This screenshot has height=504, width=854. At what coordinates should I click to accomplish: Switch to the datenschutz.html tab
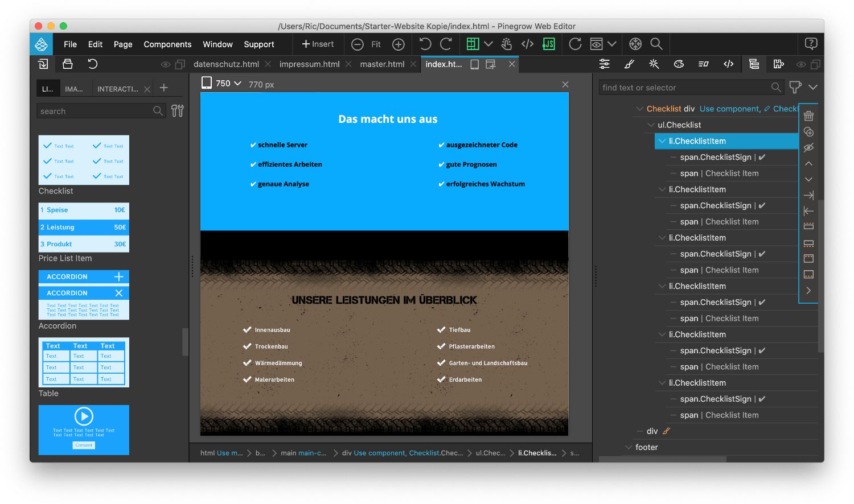(226, 64)
